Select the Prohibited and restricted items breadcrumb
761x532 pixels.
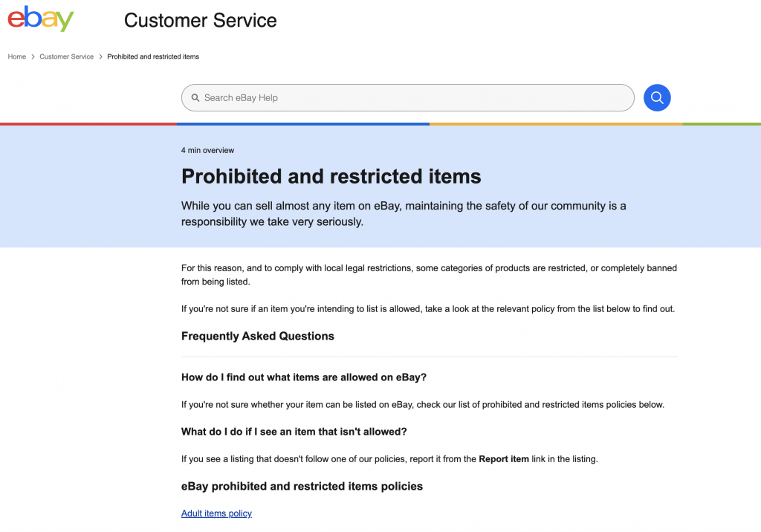click(x=153, y=56)
